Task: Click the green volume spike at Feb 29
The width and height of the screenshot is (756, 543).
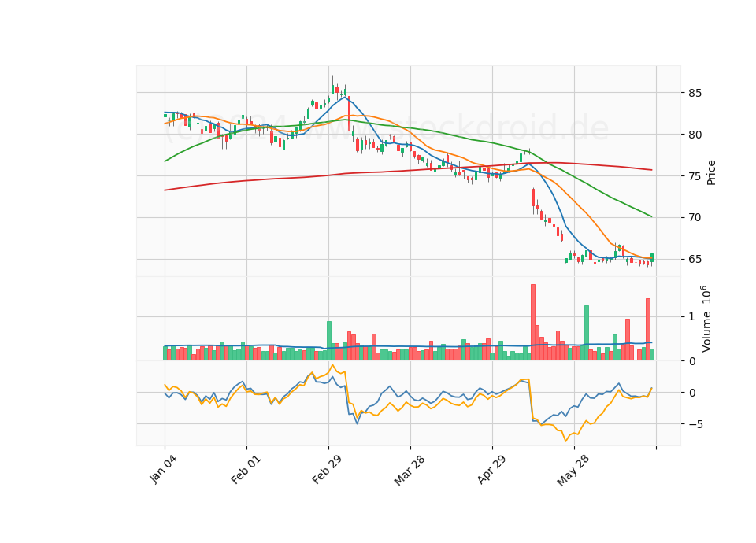Action: click(x=329, y=341)
